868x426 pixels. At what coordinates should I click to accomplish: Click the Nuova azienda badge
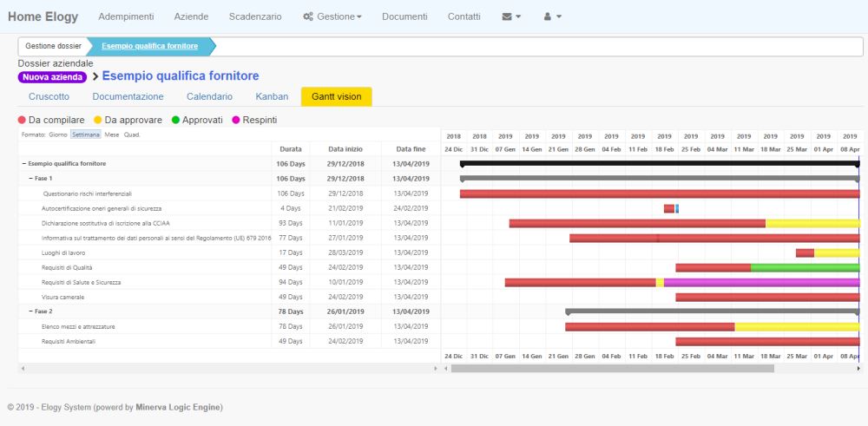[52, 77]
